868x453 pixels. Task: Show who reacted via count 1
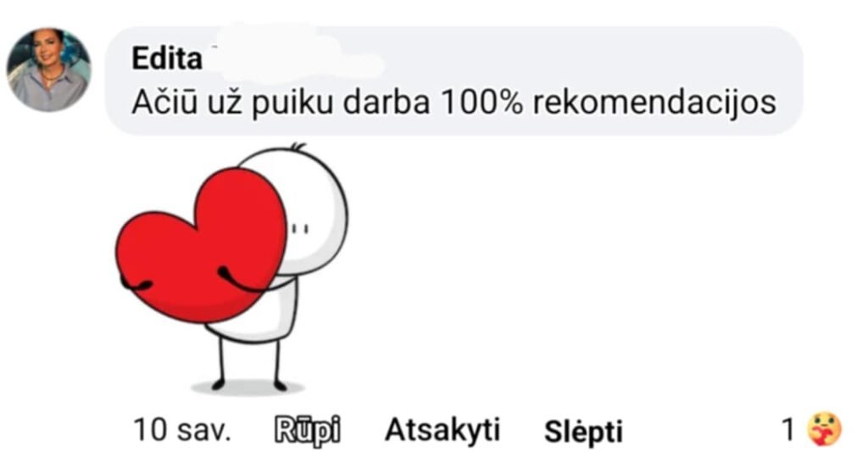coord(788,429)
